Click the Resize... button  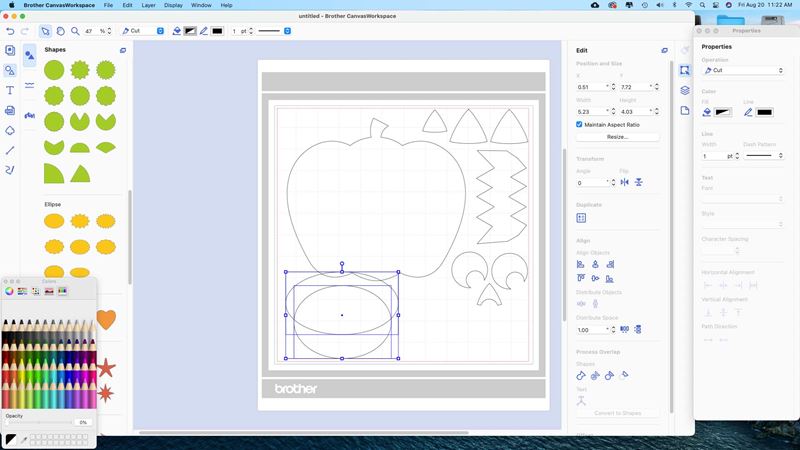point(617,137)
